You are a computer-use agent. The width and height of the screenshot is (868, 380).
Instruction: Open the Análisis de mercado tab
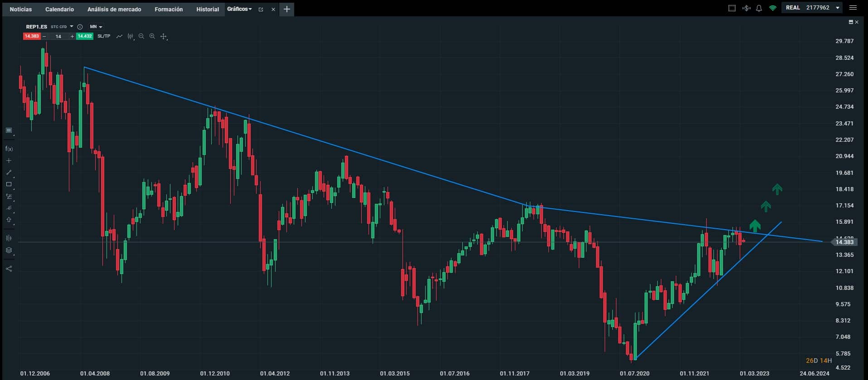coord(114,9)
